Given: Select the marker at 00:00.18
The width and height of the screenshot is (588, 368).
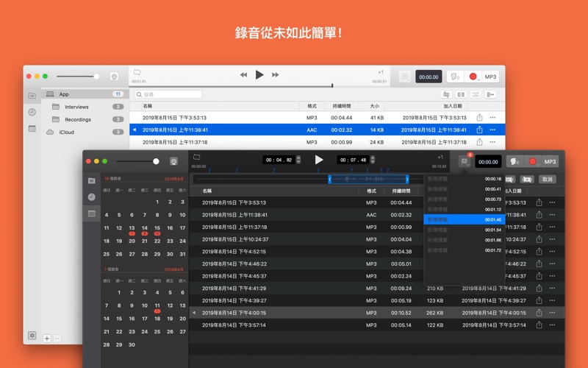Looking at the screenshot, I should 465,179.
